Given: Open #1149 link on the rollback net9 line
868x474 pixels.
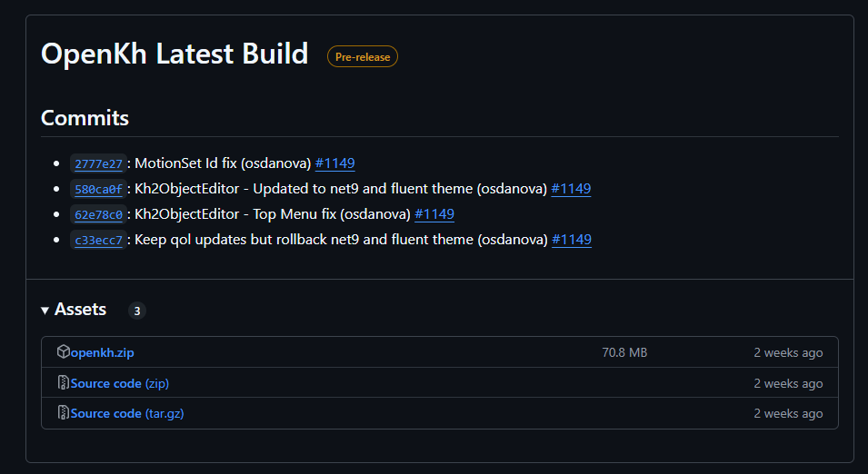Looking at the screenshot, I should (x=572, y=240).
